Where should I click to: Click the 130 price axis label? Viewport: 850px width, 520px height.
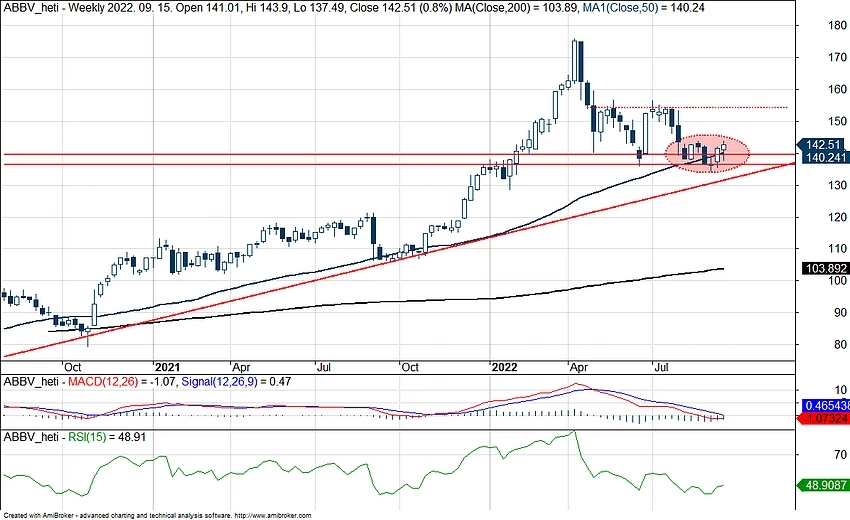pos(838,185)
